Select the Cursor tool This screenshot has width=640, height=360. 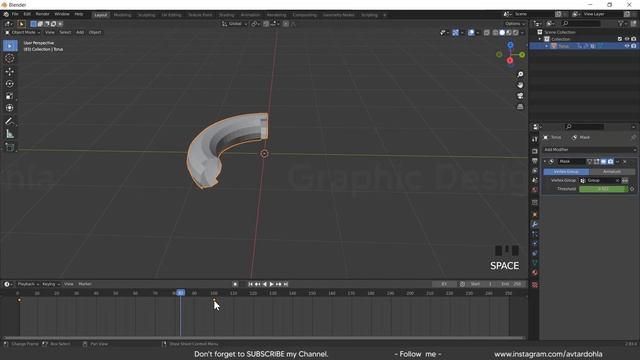coord(10,58)
